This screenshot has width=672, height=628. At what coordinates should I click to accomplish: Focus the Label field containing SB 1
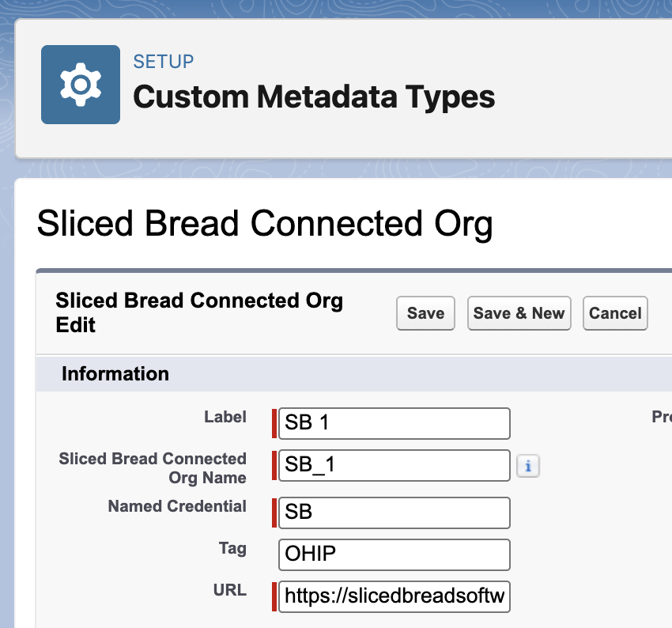tap(394, 423)
